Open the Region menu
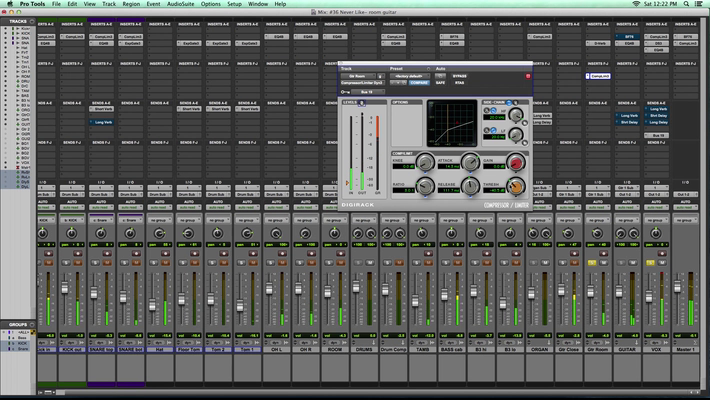 131,4
